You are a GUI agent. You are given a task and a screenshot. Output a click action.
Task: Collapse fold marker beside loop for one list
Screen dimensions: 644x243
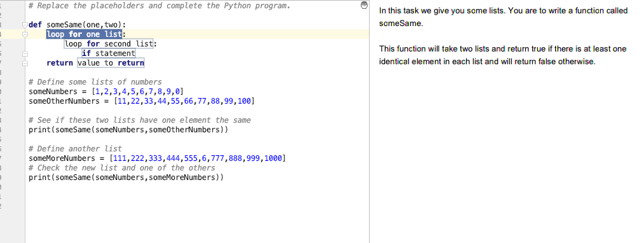25,34
